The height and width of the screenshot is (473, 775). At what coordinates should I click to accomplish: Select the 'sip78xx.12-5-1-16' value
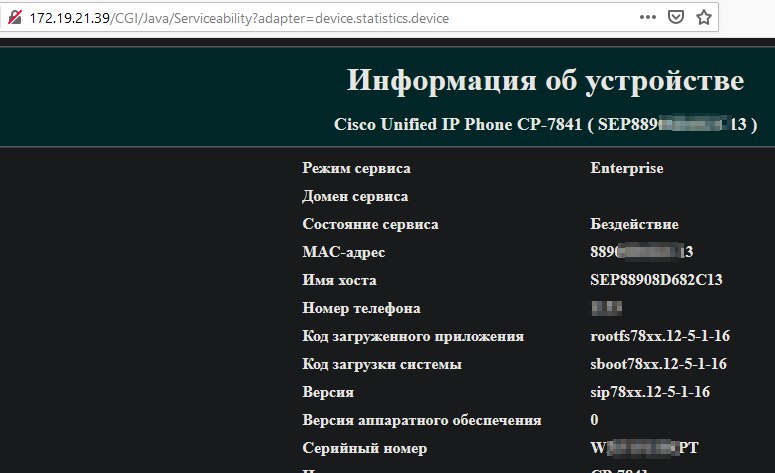coord(650,392)
